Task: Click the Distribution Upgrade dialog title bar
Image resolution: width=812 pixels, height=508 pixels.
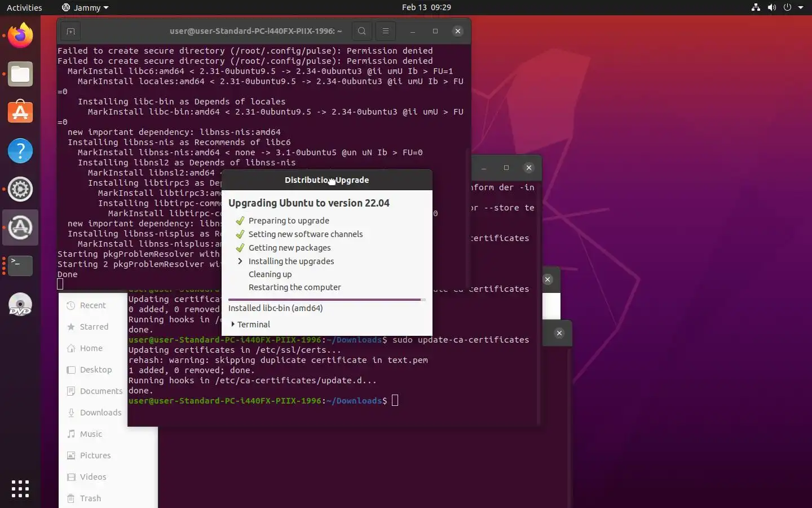Action: (327, 180)
